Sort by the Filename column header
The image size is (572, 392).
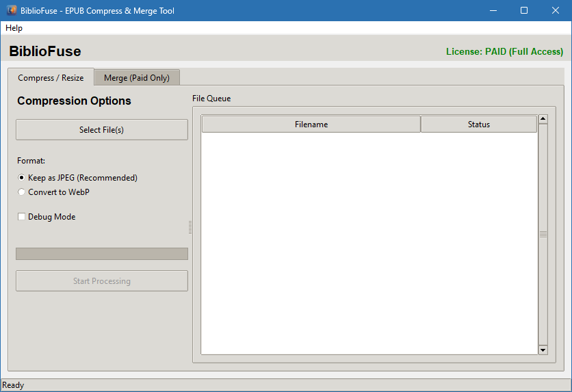pos(311,125)
